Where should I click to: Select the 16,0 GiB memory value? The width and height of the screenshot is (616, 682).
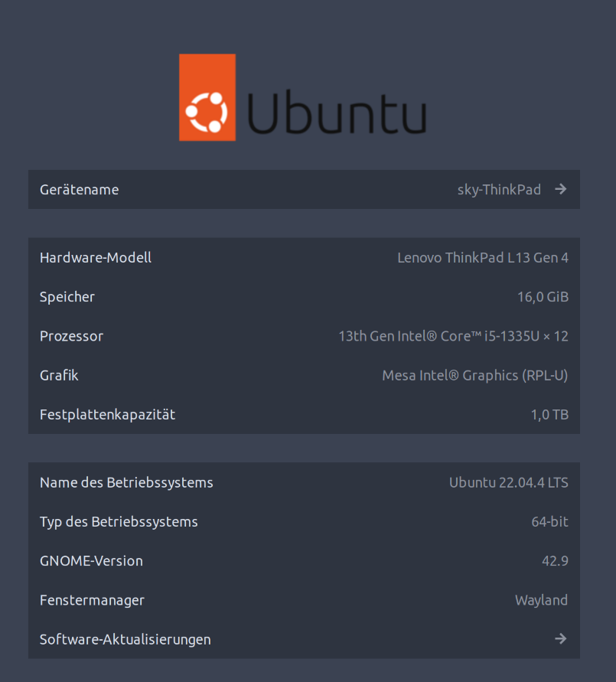(x=543, y=297)
